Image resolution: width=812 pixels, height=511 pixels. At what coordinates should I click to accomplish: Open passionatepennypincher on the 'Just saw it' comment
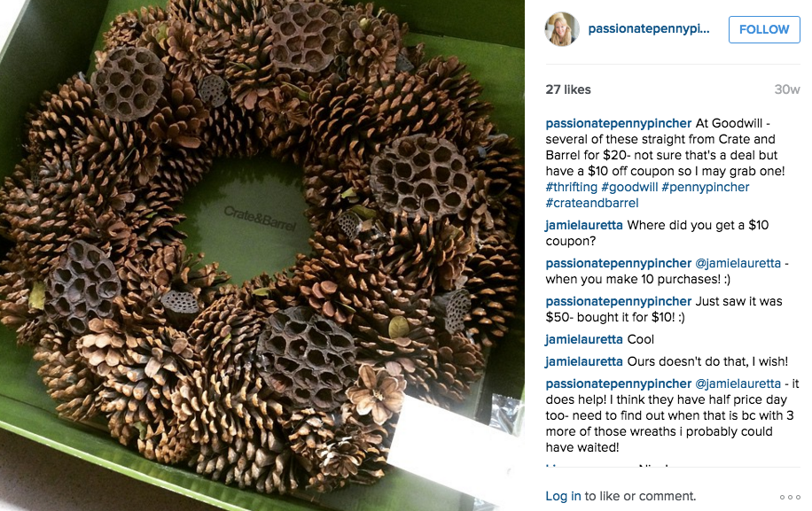point(619,301)
